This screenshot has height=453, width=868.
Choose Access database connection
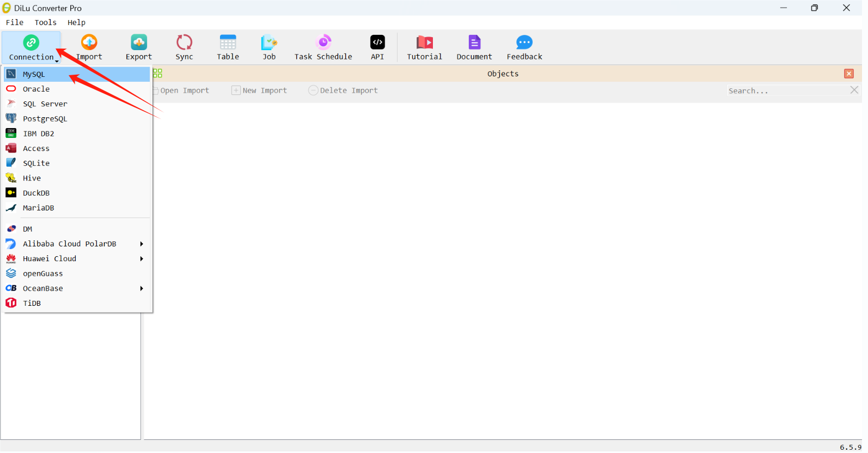point(77,148)
